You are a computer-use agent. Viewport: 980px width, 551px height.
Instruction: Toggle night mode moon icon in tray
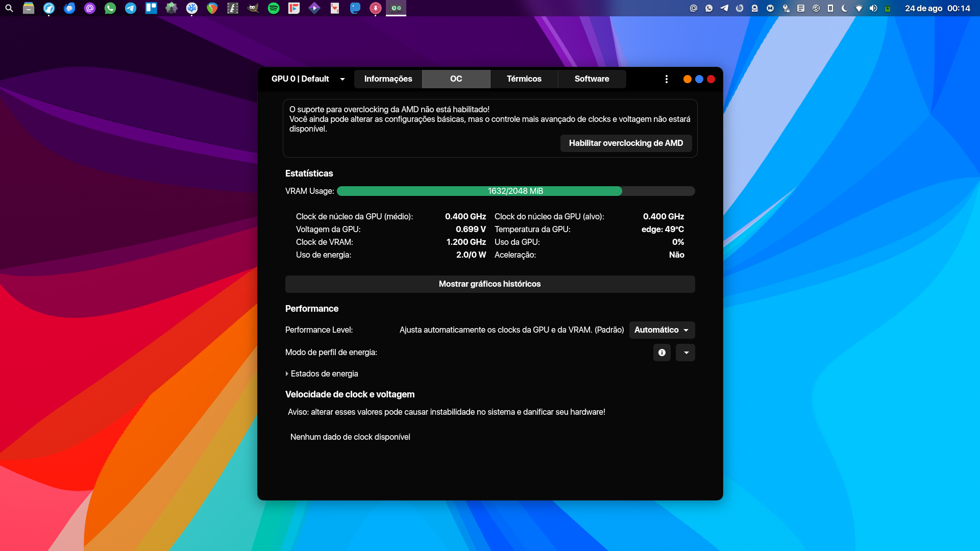(x=844, y=8)
